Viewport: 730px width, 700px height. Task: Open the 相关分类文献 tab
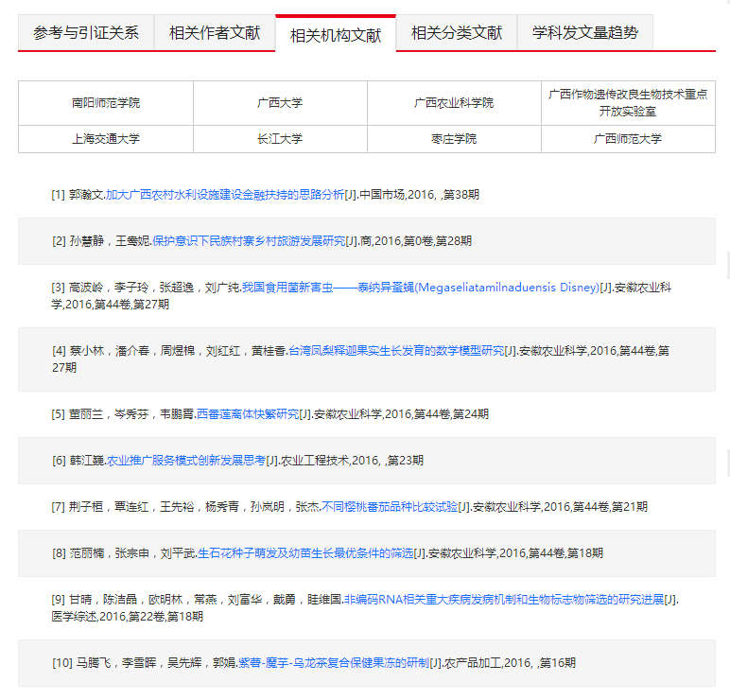pyautogui.click(x=457, y=33)
